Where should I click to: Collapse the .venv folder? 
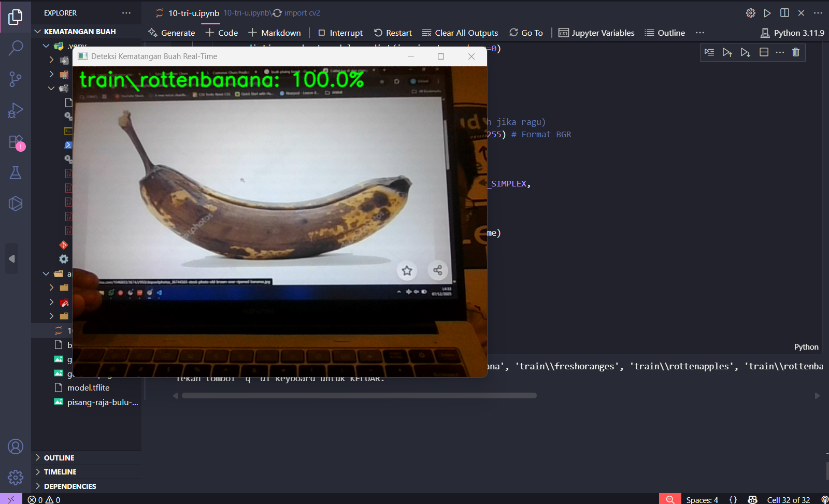tap(46, 46)
